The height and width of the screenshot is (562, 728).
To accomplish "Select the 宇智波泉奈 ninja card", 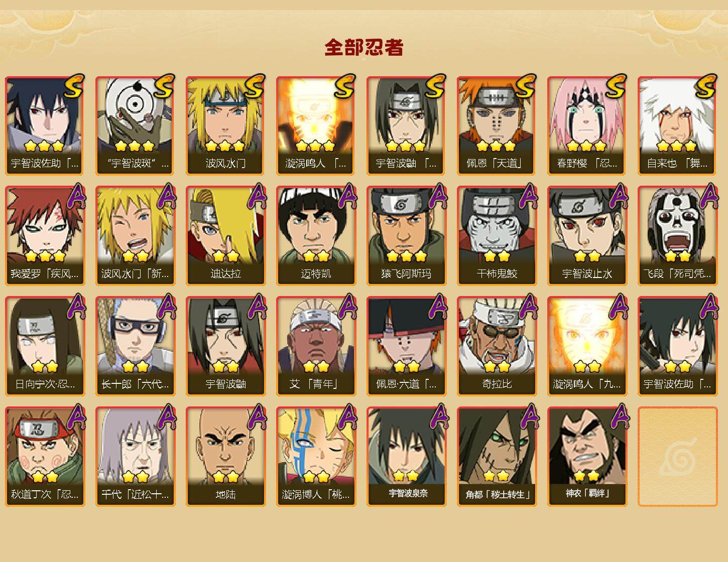I will 406,457.
